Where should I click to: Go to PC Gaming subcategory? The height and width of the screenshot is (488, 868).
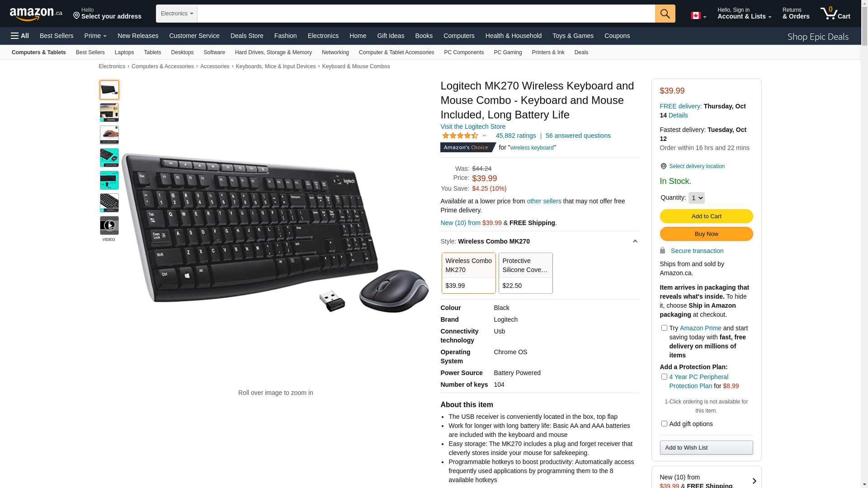[x=508, y=52]
